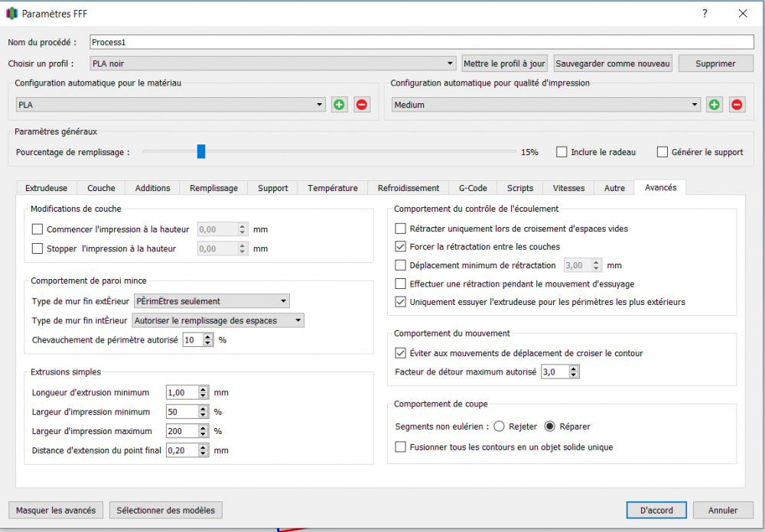Increase Largeur d'impression maximum value
The width and height of the screenshot is (765, 532).
tap(203, 427)
